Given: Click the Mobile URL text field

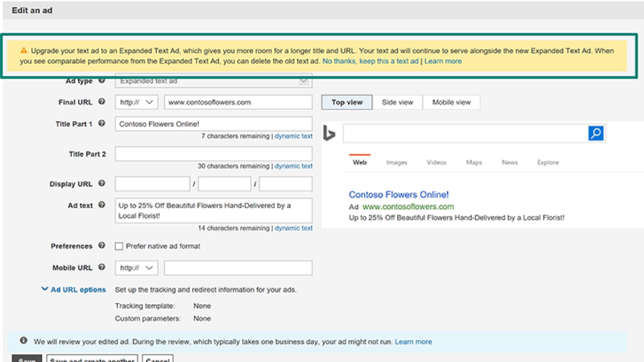Looking at the screenshot, I should pyautogui.click(x=238, y=268).
